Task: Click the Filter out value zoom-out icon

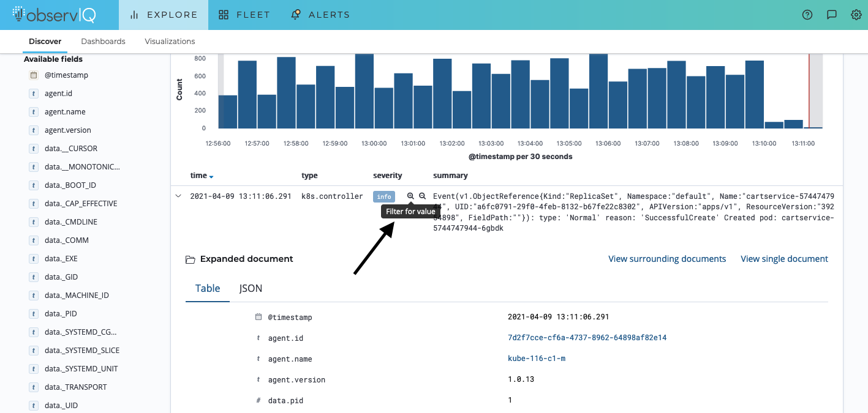Action: click(x=422, y=196)
